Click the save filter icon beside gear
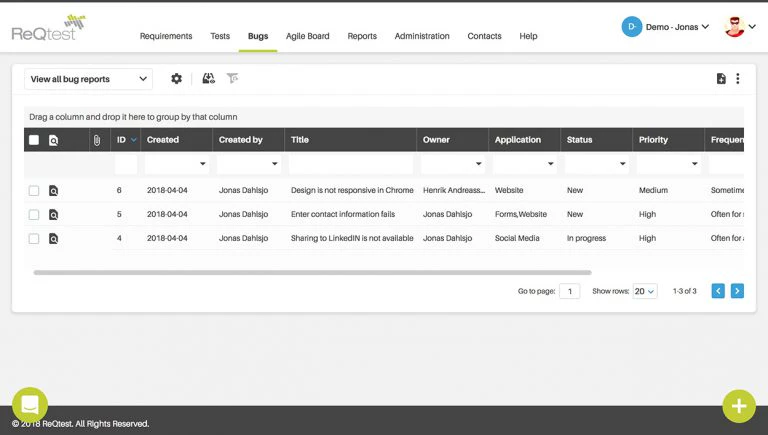The width and height of the screenshot is (768, 435). [209, 78]
